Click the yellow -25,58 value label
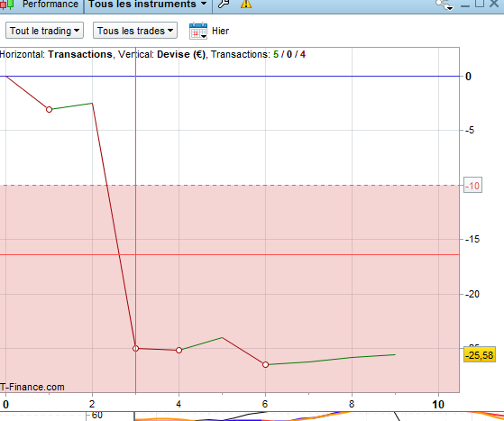504x421 pixels. (x=480, y=355)
